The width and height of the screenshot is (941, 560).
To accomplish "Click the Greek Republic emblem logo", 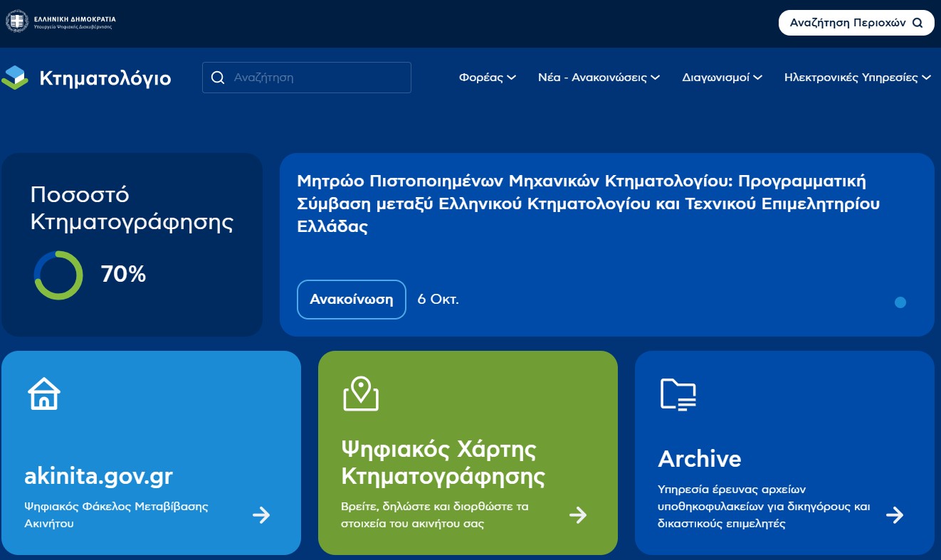I will click(16, 22).
